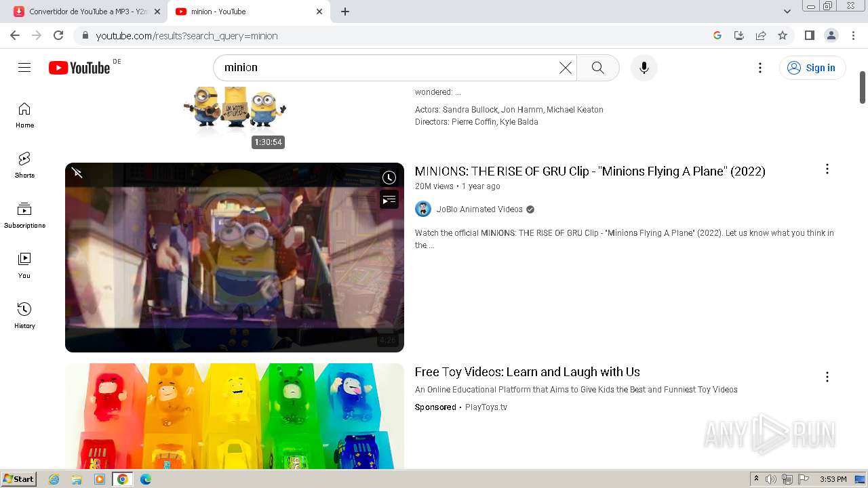
Task: Toggle the browser side panel
Action: pos(809,35)
